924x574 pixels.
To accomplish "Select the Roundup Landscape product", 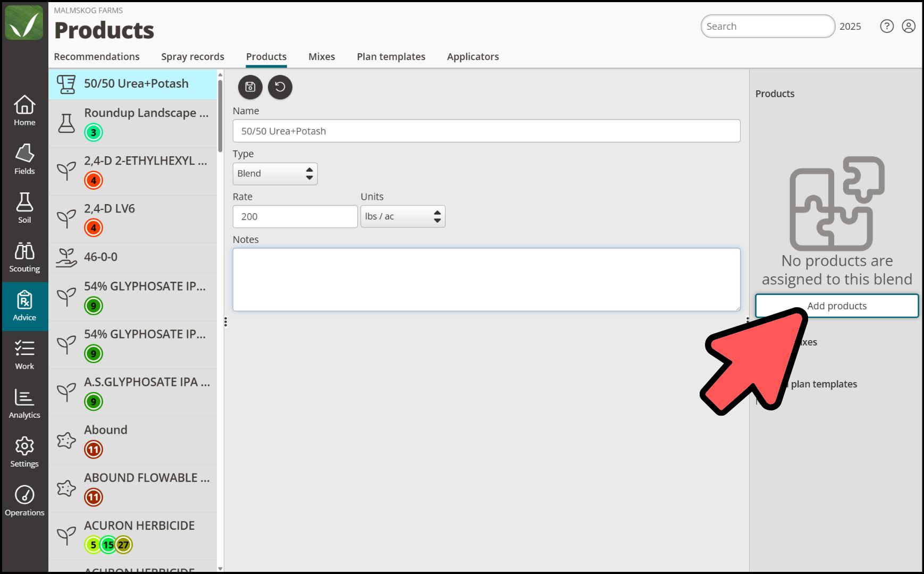I will coord(133,123).
